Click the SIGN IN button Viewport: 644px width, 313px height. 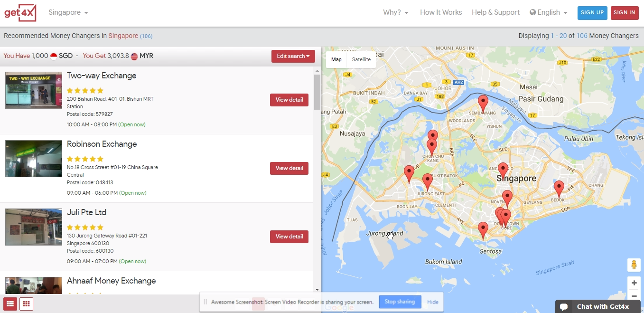coord(625,13)
